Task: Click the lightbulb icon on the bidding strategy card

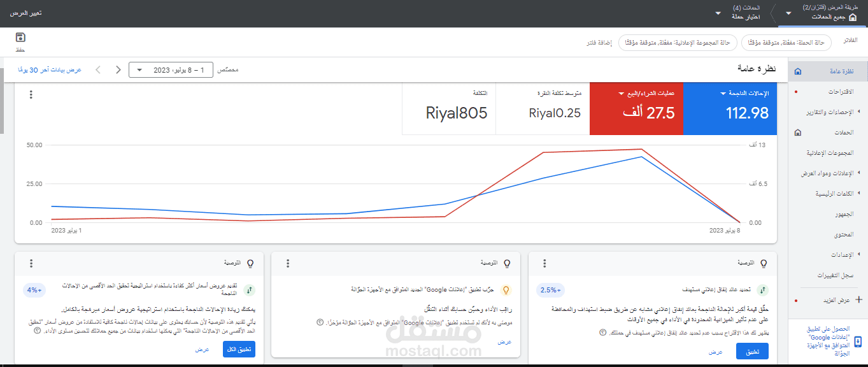Action: [250, 263]
